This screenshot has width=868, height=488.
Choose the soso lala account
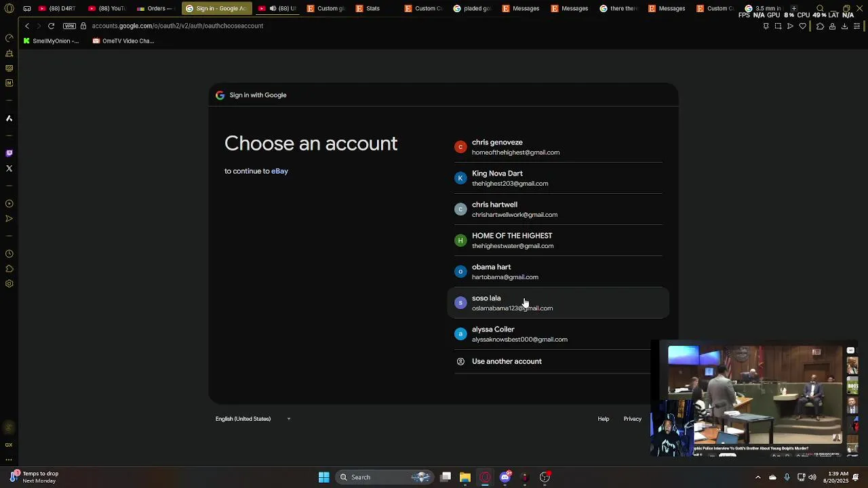coord(558,303)
